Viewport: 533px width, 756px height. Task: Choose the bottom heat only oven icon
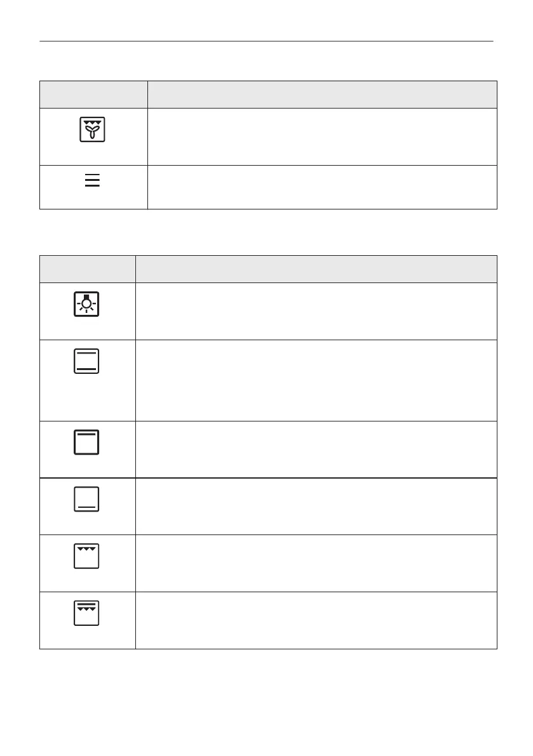pos(87,500)
